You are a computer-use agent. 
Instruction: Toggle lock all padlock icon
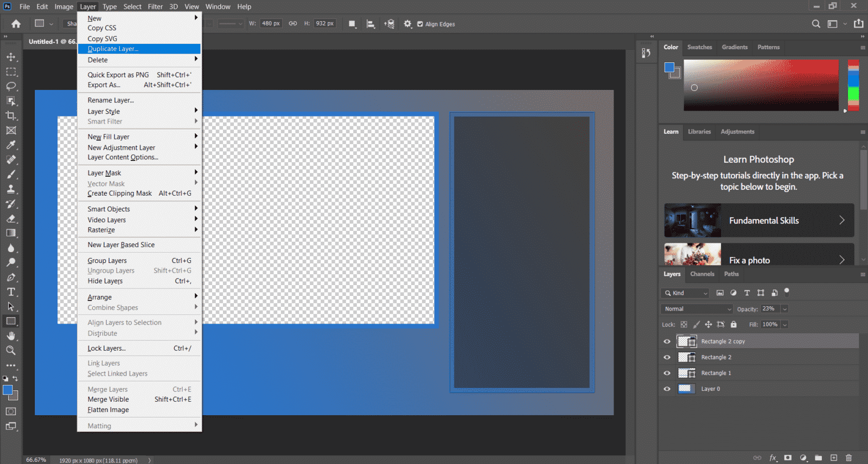tap(733, 325)
